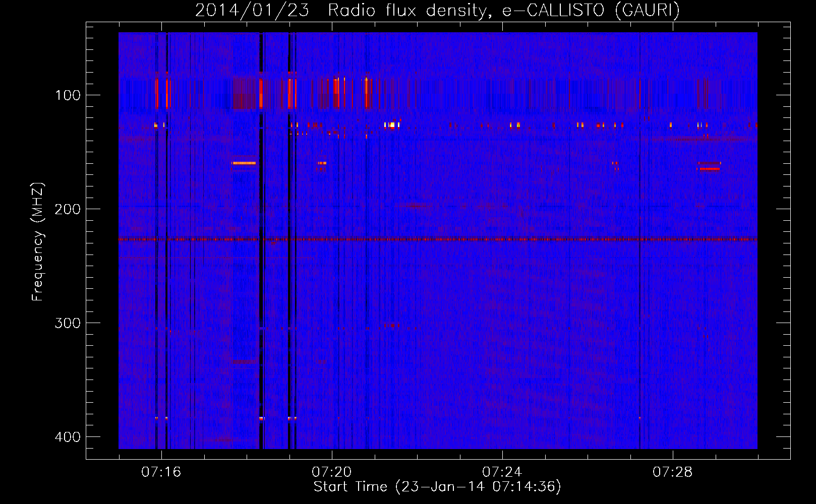
Task: Click the 07:28 time tick label
Action: tap(672, 472)
